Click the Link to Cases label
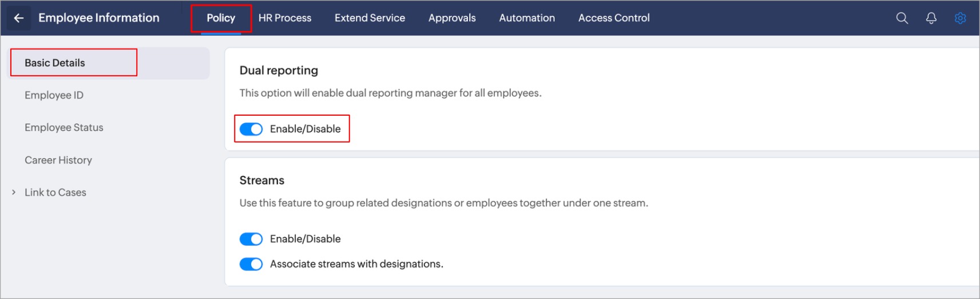This screenshot has width=980, height=299. 55,192
